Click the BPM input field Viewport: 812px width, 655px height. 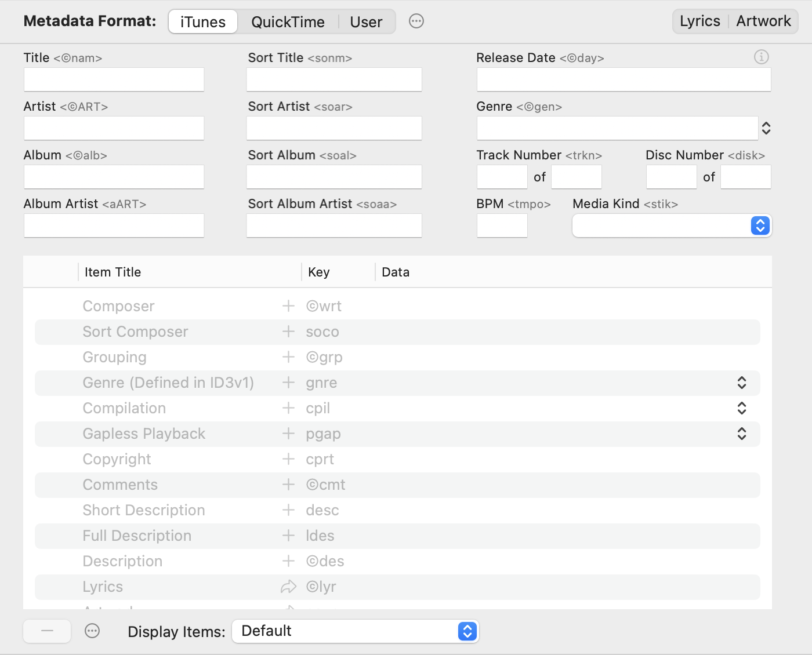click(502, 225)
